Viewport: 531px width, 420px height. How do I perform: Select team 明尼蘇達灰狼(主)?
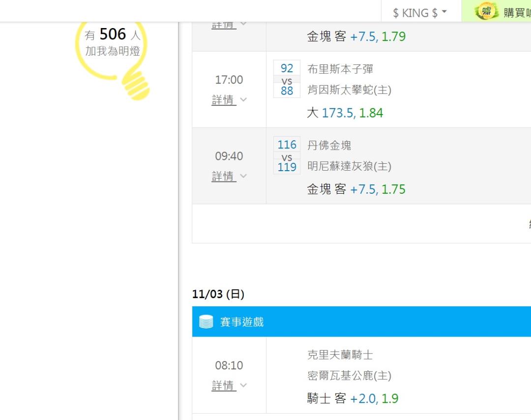point(349,166)
